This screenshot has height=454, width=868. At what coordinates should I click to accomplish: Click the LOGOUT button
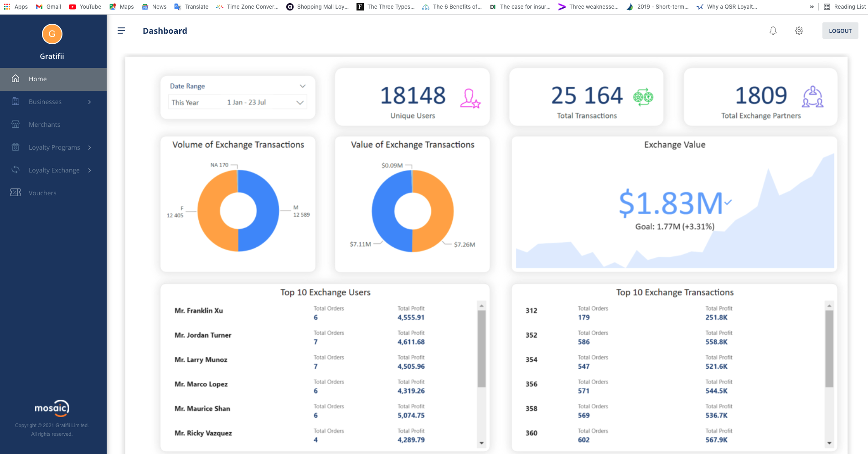coord(840,31)
